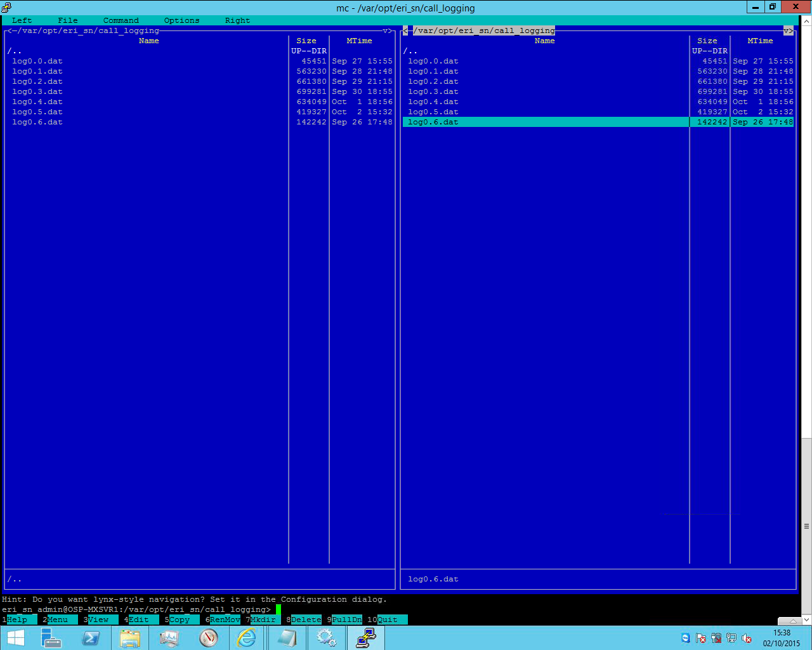Click the 4 Edit function key button
Viewport: 812px width, 650px height.
[141, 620]
